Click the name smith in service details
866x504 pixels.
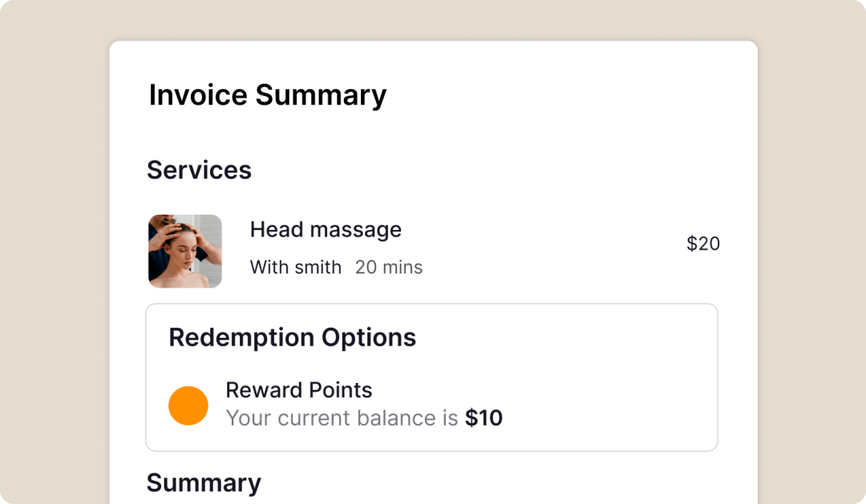pos(318,267)
